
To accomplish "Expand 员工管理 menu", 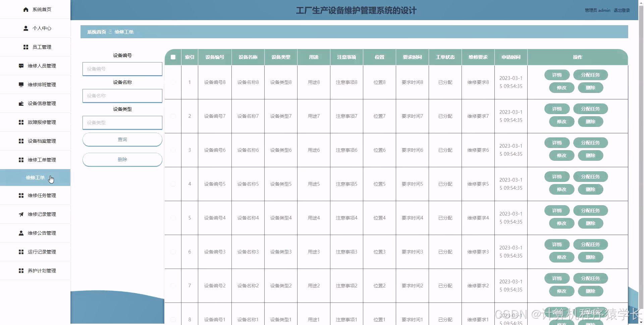I will coord(35,47).
